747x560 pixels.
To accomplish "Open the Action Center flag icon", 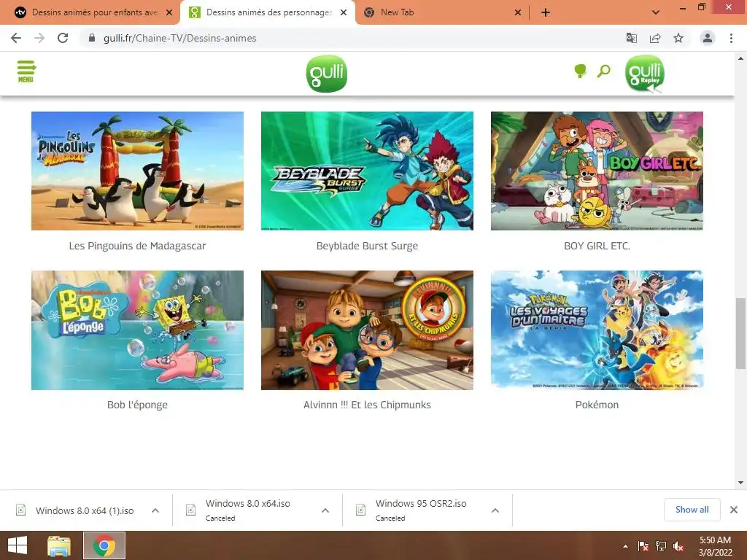I will tap(643, 546).
